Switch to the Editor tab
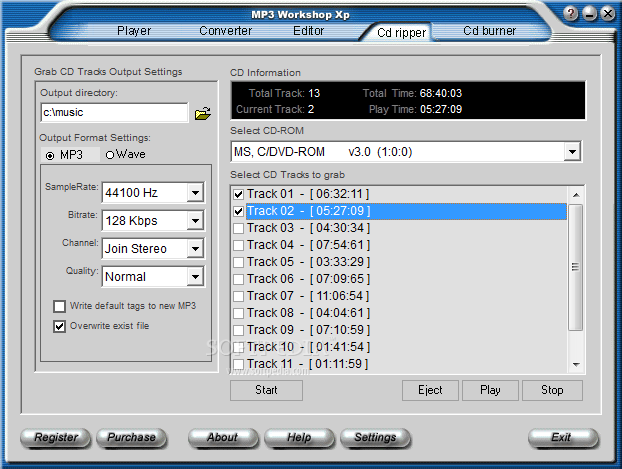This screenshot has height=469, width=622. (x=309, y=31)
